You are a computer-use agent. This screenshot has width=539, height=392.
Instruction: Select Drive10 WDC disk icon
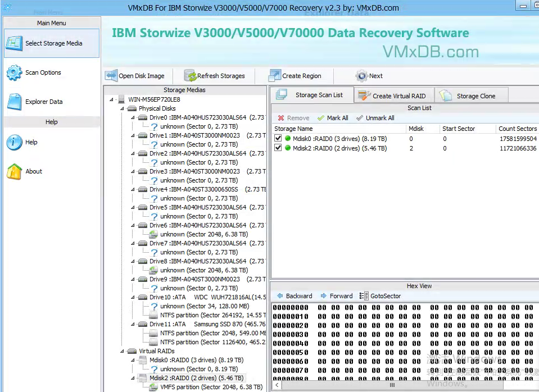tap(143, 297)
